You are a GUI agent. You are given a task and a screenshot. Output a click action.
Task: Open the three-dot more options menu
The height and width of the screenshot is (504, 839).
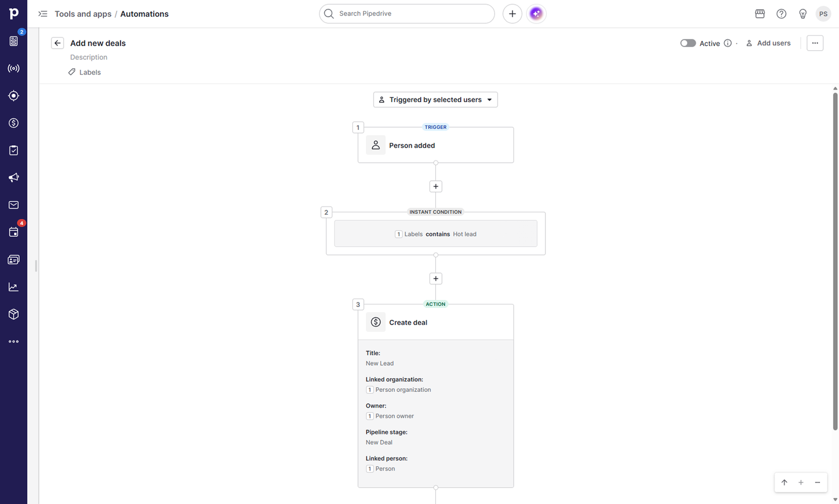[815, 43]
